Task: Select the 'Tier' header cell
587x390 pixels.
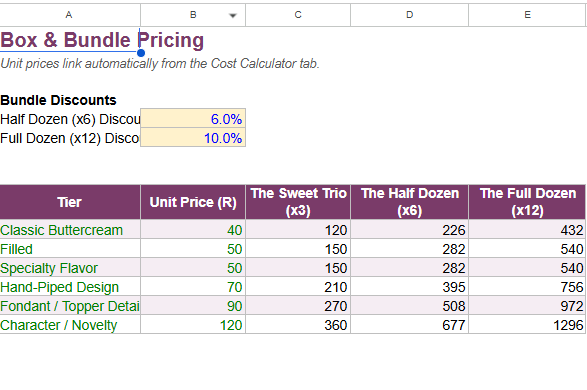Action: pos(70,202)
